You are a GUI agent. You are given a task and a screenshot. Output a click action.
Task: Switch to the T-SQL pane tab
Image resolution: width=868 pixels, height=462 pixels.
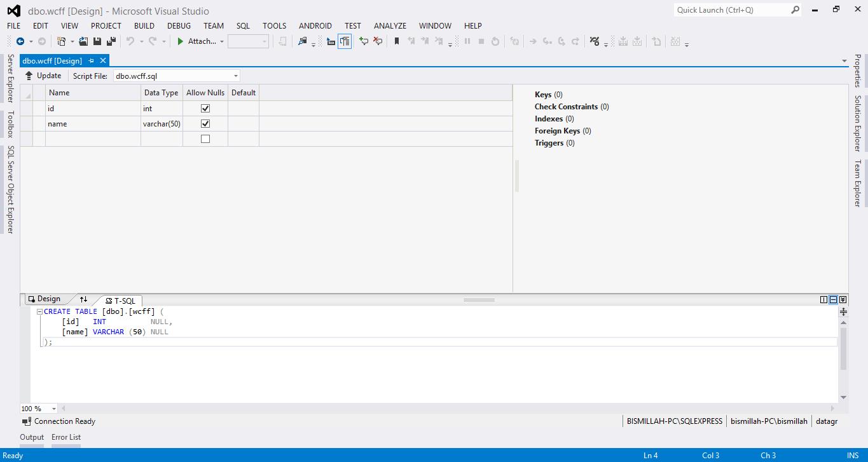coord(120,301)
